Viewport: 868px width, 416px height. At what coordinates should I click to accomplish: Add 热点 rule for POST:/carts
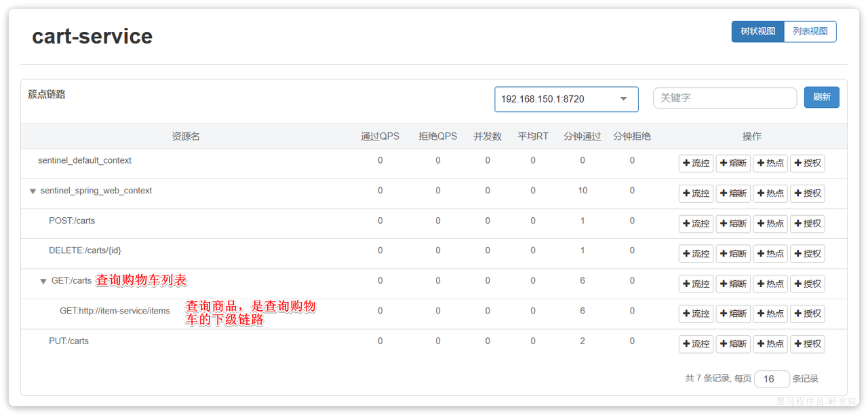click(770, 224)
